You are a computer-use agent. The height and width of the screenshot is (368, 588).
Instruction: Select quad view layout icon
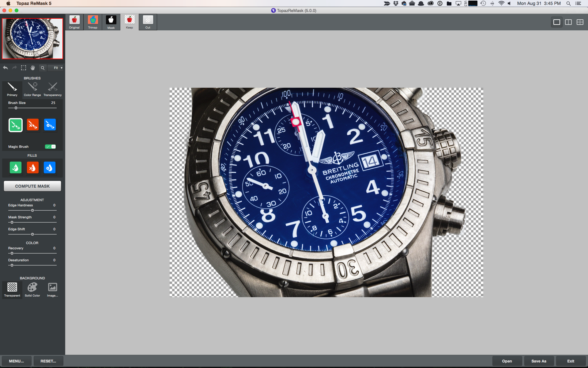point(580,22)
